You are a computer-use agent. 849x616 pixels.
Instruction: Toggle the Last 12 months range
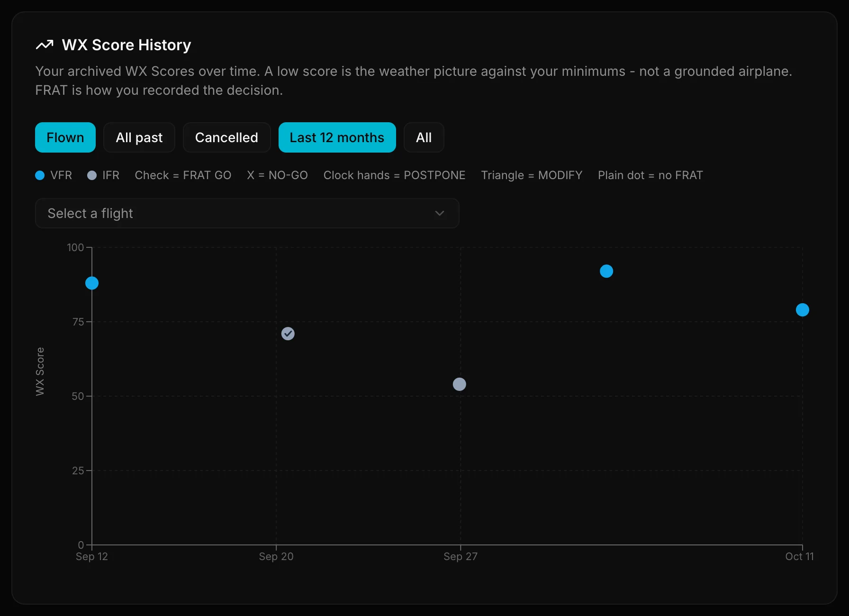tap(337, 137)
